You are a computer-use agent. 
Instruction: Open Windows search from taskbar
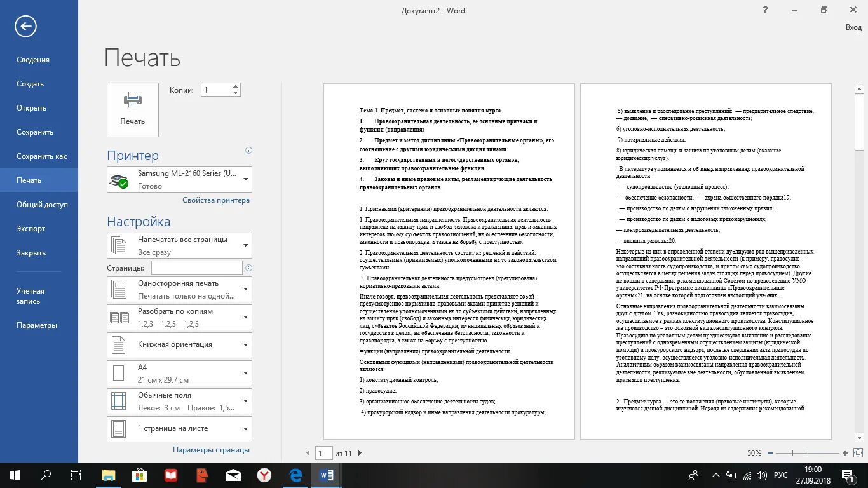click(46, 475)
